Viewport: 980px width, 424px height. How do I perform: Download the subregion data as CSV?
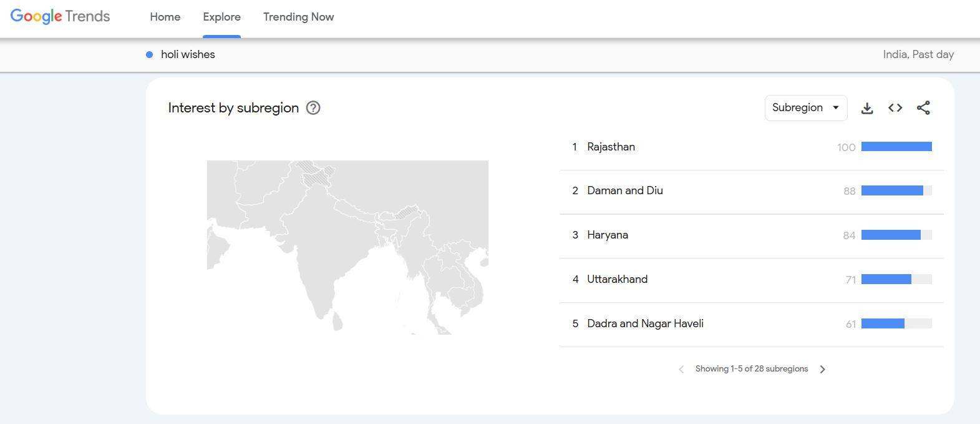click(x=867, y=108)
